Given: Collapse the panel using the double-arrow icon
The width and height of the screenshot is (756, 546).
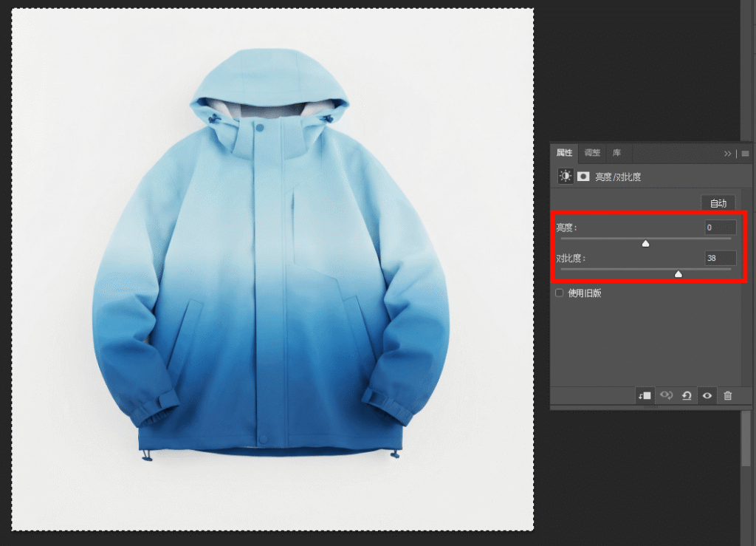Looking at the screenshot, I should point(728,154).
